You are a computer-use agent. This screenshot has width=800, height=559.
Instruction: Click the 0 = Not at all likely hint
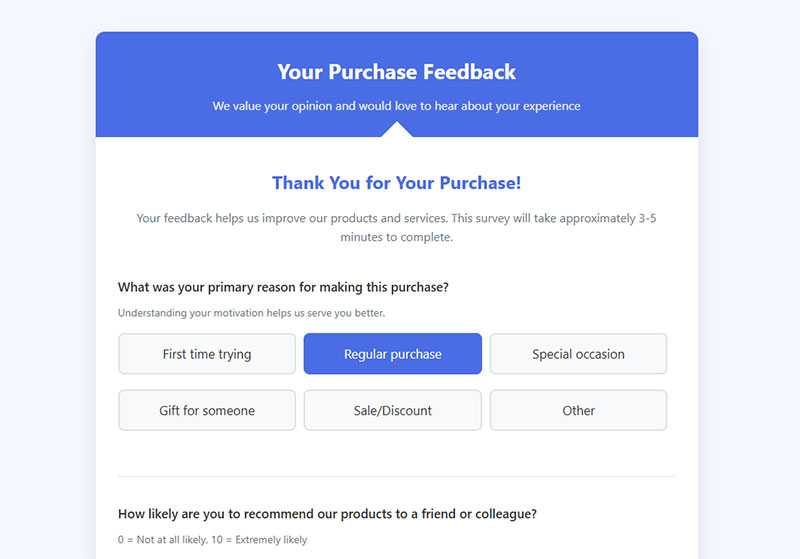click(212, 540)
